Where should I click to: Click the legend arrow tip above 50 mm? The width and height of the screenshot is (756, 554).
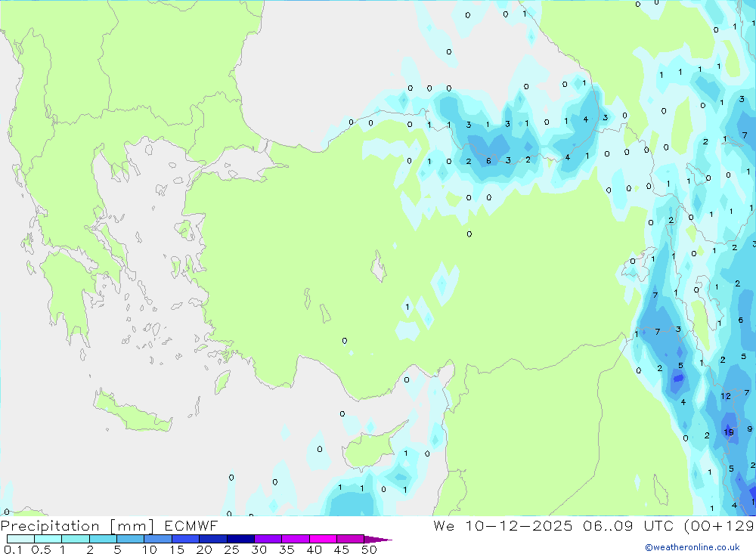(378, 540)
